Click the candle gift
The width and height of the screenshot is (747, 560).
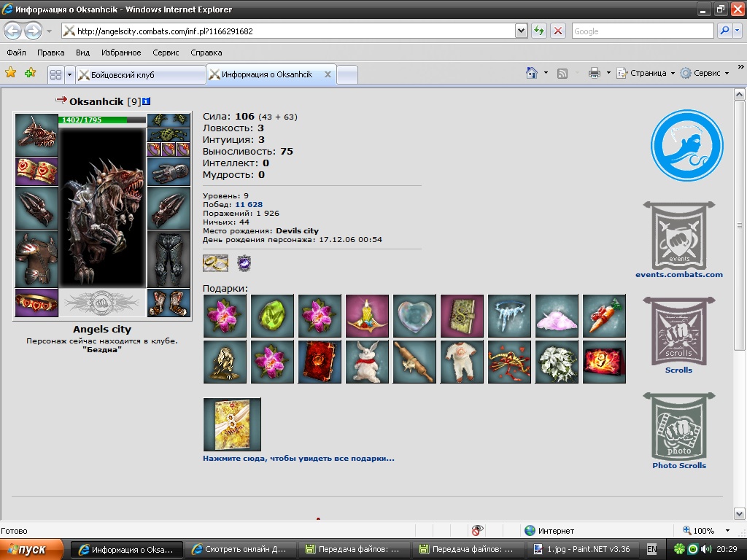click(368, 316)
